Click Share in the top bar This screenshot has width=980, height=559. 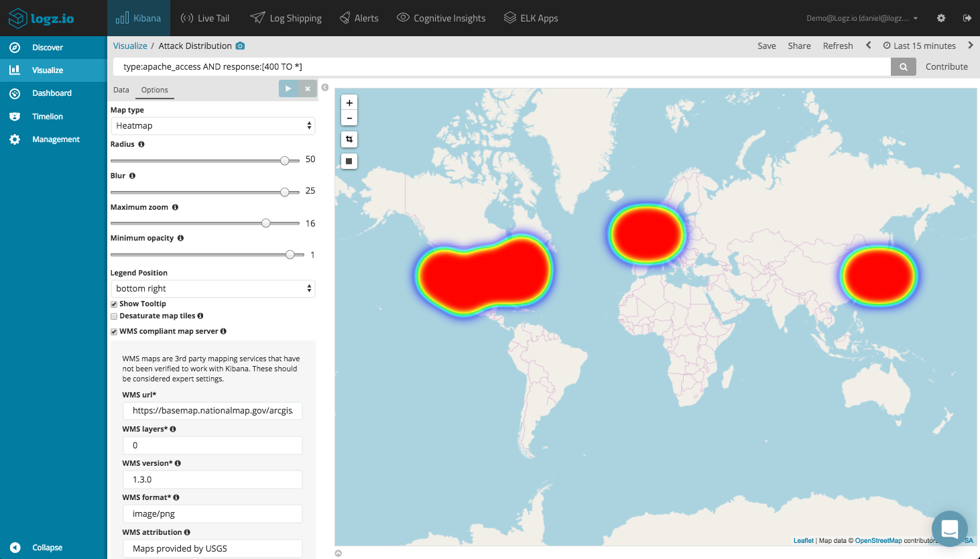[x=800, y=46]
